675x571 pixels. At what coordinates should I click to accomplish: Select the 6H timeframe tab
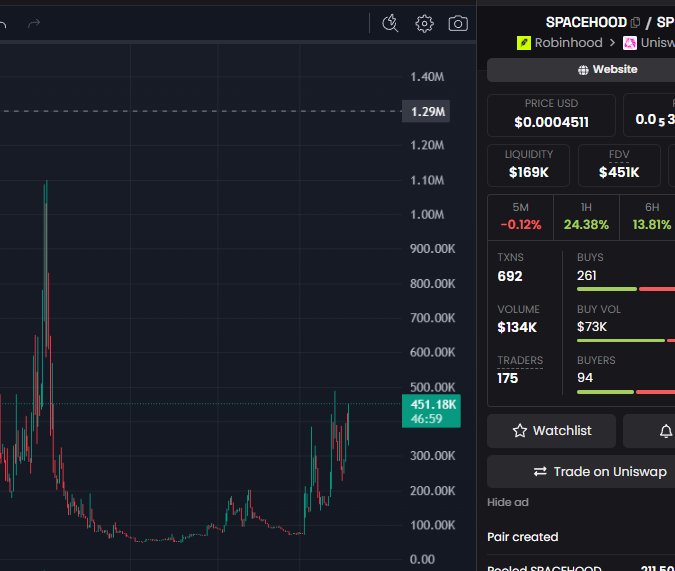pos(647,217)
